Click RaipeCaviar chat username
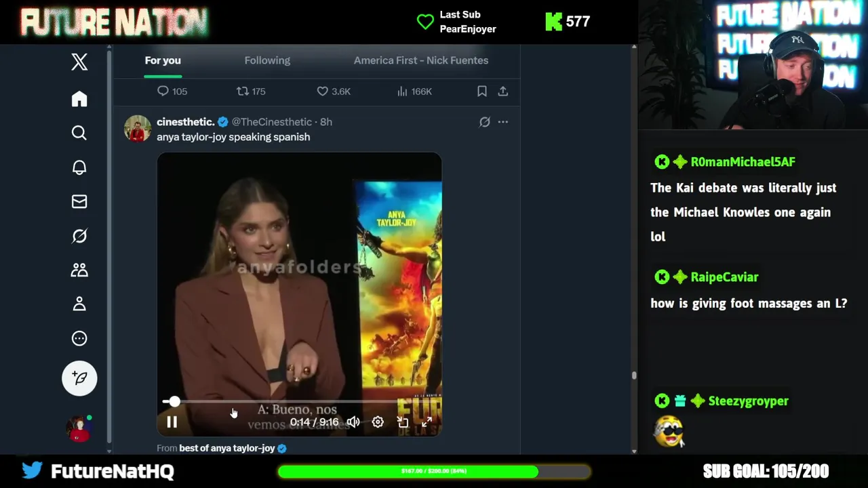Image resolution: width=868 pixels, height=488 pixels. 724,277
